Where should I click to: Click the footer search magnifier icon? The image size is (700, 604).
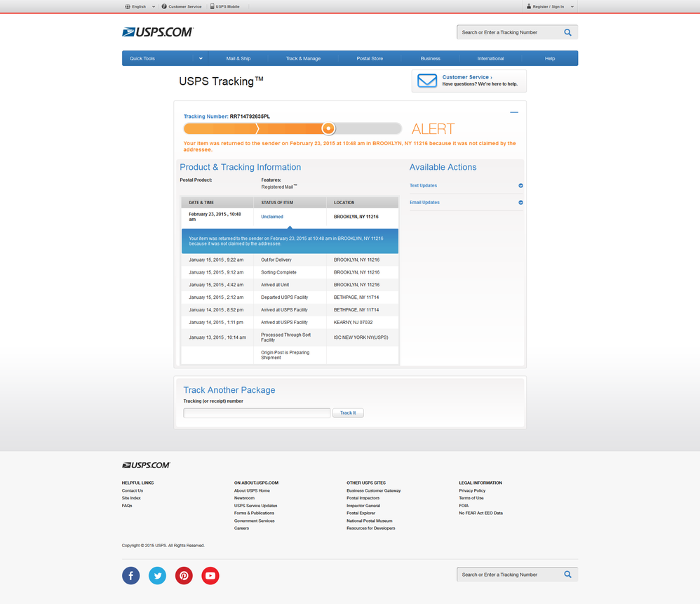567,575
